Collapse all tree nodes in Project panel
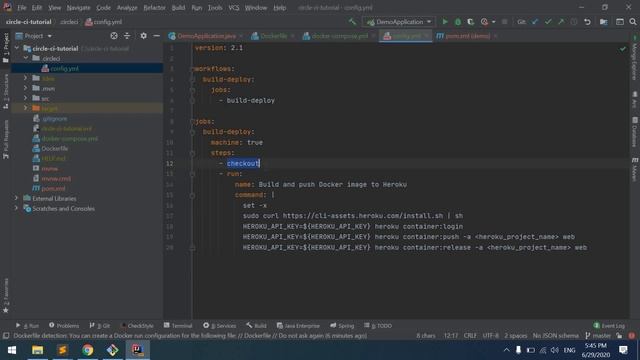This screenshot has width=640, height=360. [x=127, y=36]
